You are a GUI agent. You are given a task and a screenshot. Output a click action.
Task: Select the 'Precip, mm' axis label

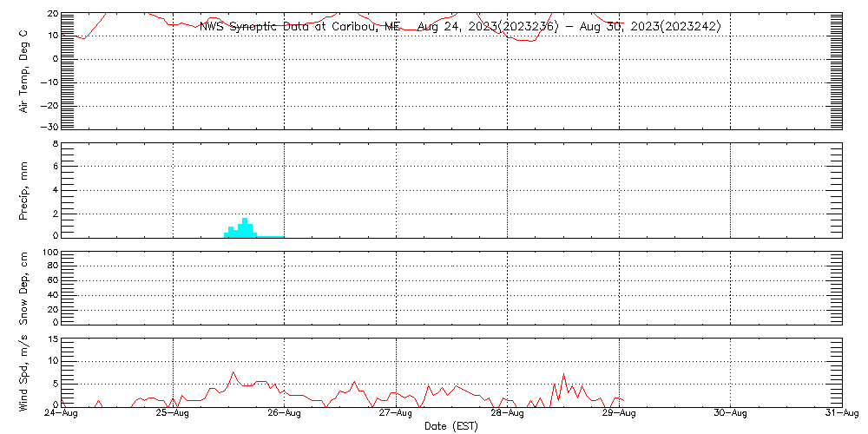point(24,190)
